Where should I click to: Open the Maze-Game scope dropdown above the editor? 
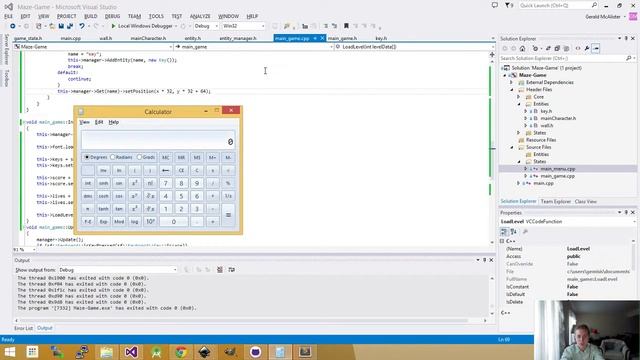(93, 47)
